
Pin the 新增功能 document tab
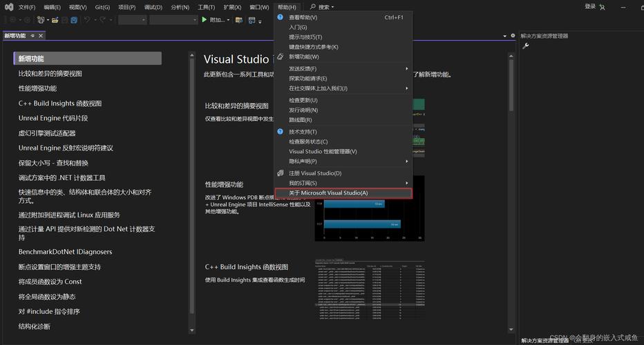[32, 36]
